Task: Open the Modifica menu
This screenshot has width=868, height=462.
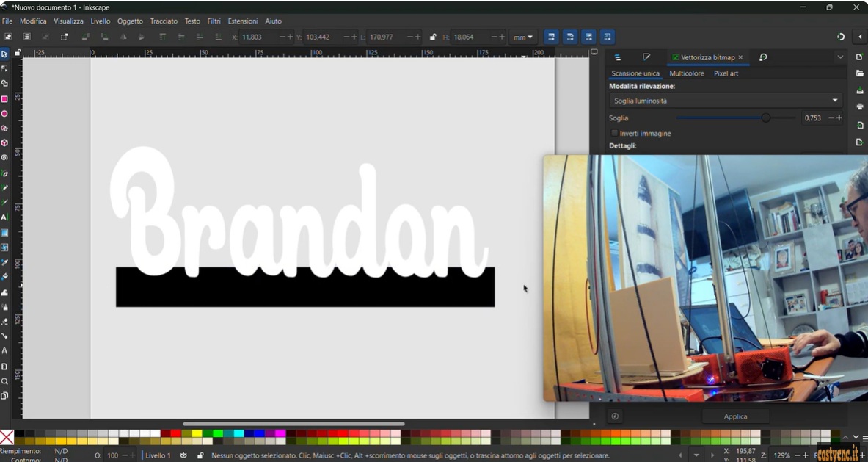Action: [33, 21]
